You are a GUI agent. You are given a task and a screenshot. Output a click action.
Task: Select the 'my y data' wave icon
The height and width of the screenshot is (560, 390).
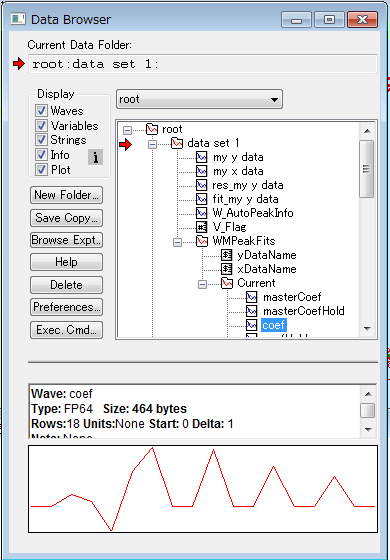pyautogui.click(x=202, y=157)
